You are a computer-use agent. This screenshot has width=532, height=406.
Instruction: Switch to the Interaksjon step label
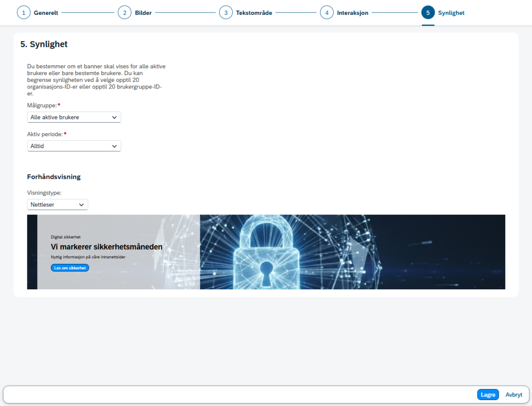[353, 13]
